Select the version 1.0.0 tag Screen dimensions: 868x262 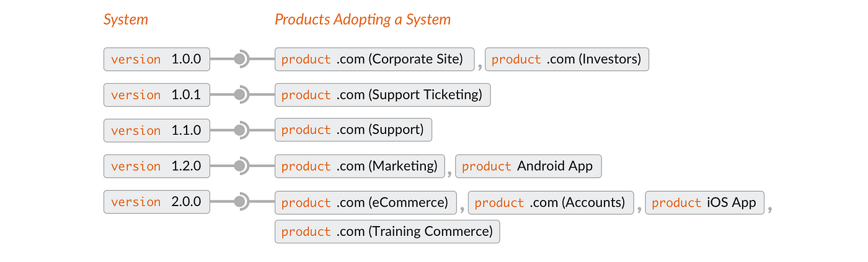pyautogui.click(x=157, y=60)
